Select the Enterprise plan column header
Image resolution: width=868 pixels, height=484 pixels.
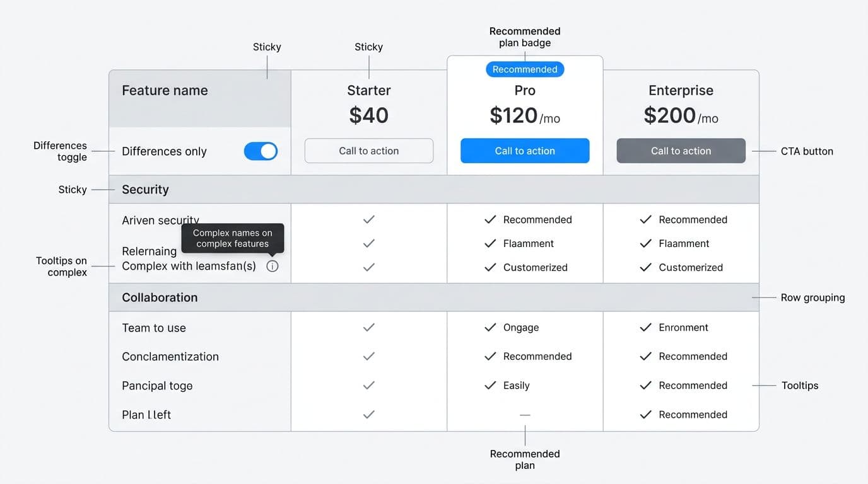click(x=681, y=90)
